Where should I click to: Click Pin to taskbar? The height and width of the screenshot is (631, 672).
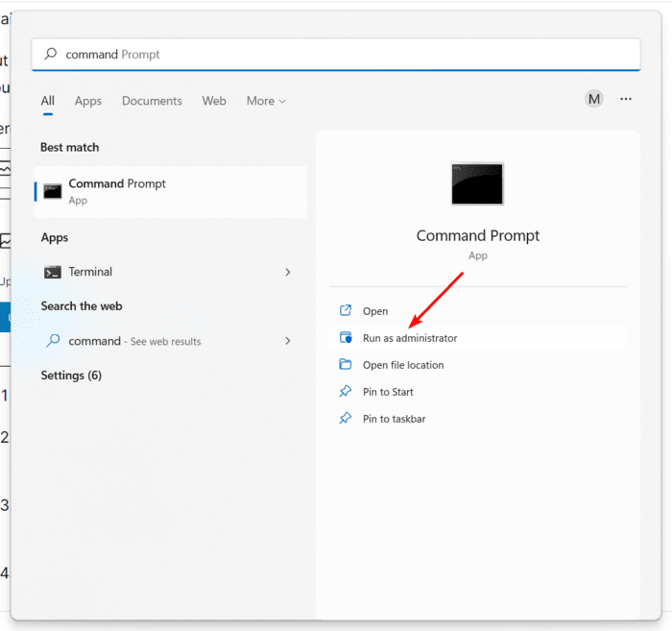tap(478, 420)
